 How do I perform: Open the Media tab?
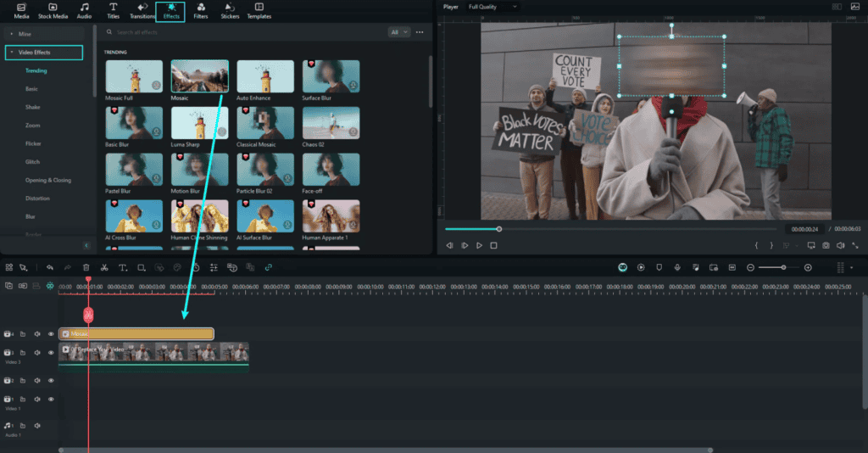point(21,10)
